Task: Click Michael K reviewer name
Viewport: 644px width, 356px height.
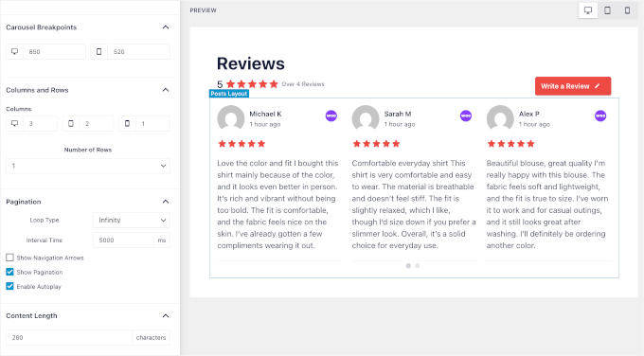Action: pos(265,114)
